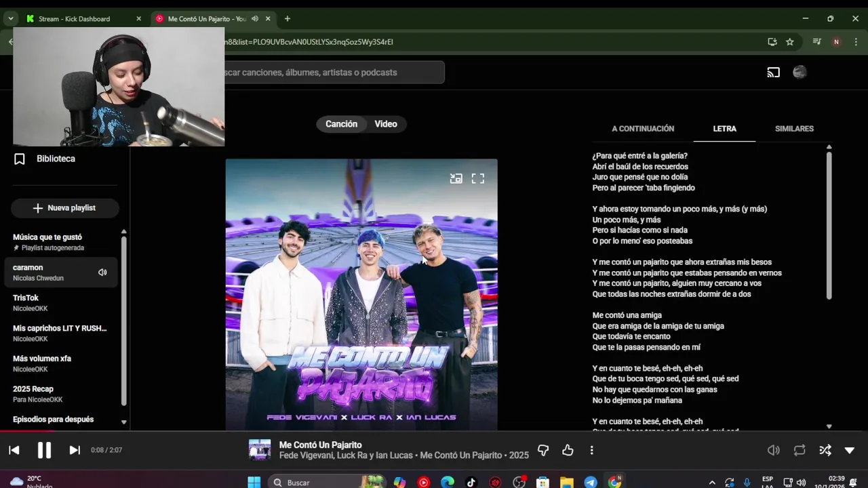The height and width of the screenshot is (488, 868).
Task: Open File Explorer from the taskbar
Action: tap(567, 483)
